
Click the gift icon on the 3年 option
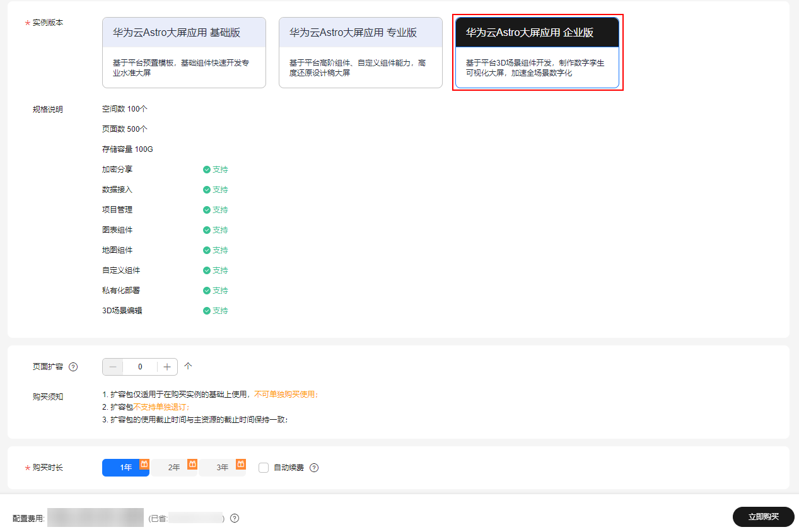coord(241,464)
